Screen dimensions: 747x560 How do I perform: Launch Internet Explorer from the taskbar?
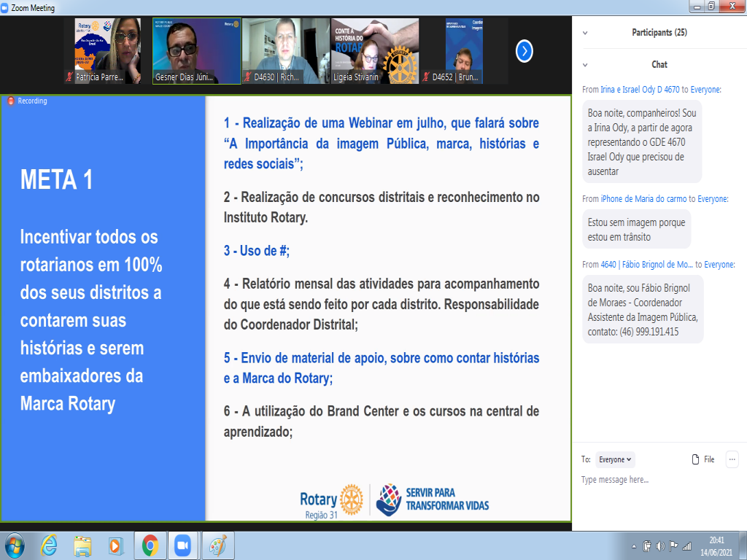point(49,545)
